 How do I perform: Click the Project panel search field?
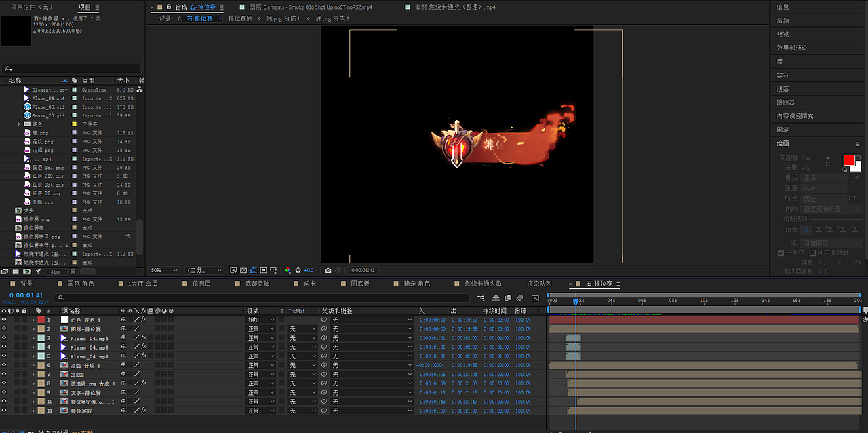coord(71,69)
